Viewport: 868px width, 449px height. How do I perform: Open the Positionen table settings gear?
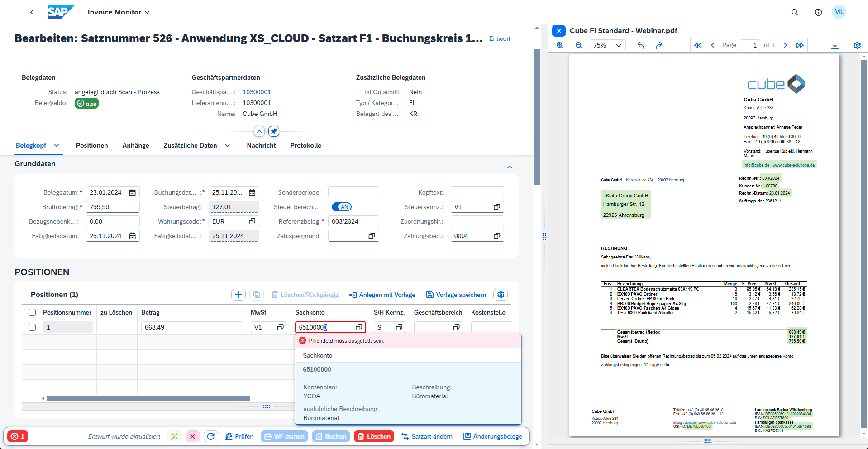[500, 295]
